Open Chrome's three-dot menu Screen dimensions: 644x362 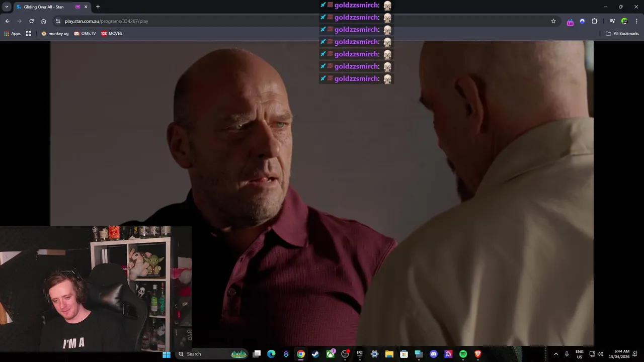tap(636, 21)
